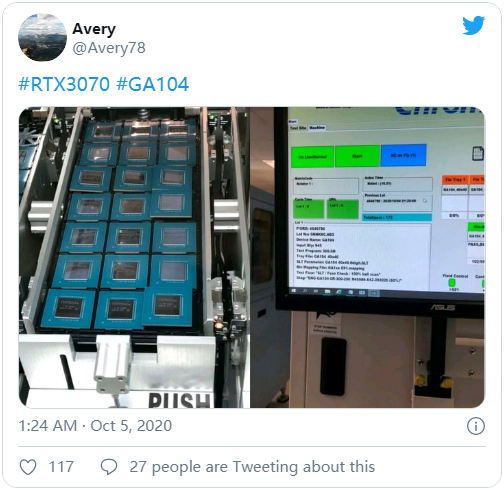Open the ASUS monitor screen photo

pos(368,257)
